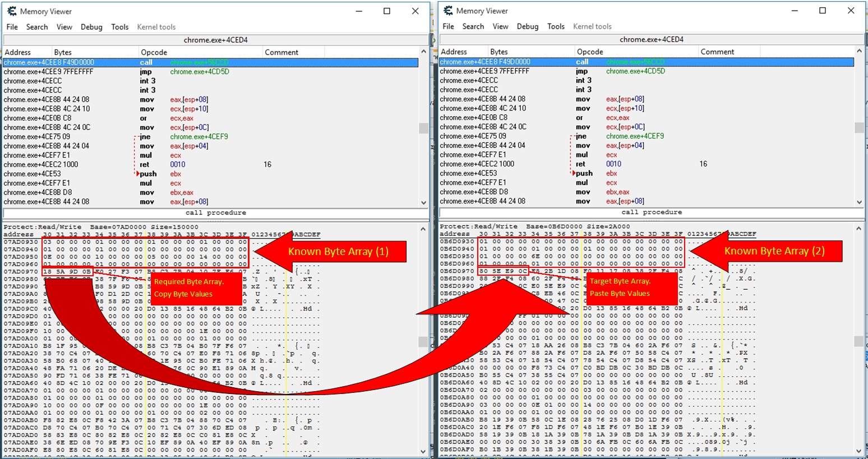Click the Bytes column header

(62, 52)
